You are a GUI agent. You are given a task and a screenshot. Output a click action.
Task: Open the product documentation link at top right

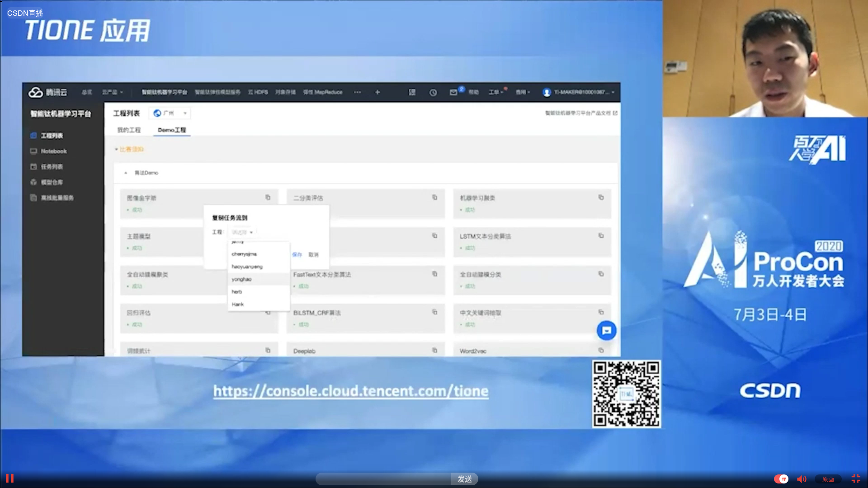[581, 113]
